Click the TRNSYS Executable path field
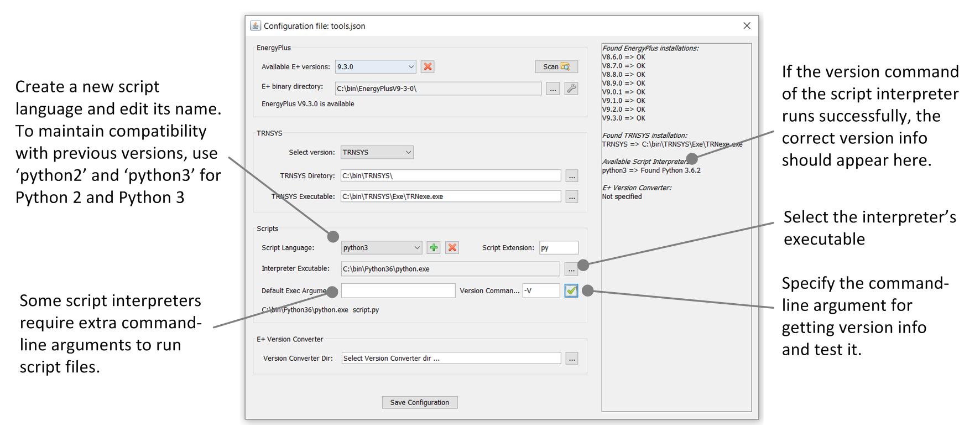The width and height of the screenshot is (980, 436). pos(451,196)
